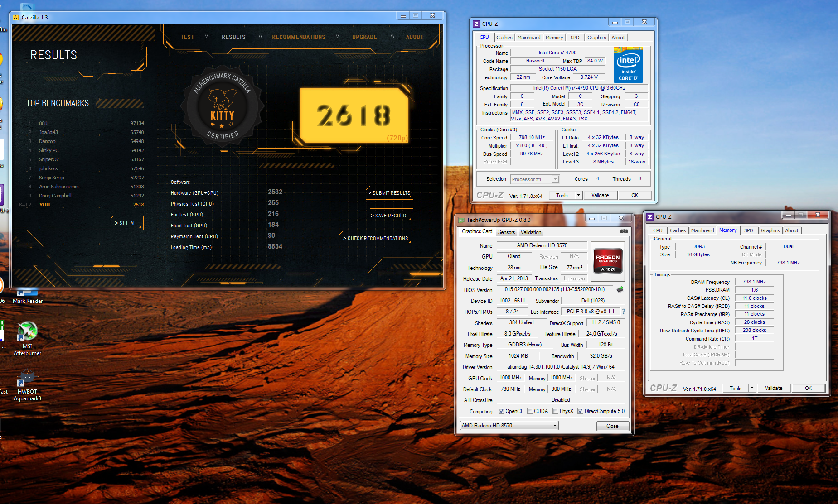
Task: Open About tab in top CPU-Z window
Action: (618, 38)
